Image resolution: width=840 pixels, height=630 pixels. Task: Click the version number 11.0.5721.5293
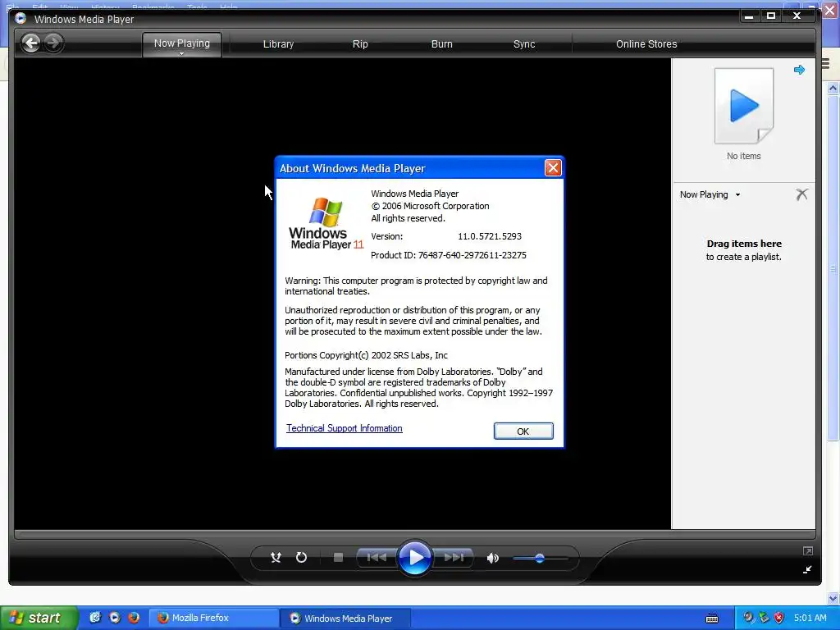pyautogui.click(x=489, y=236)
